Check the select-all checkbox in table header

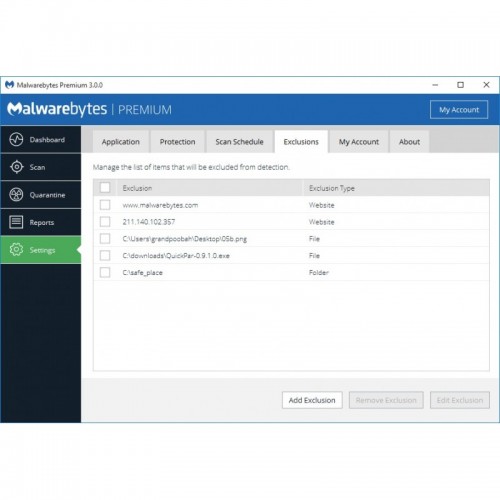point(105,188)
